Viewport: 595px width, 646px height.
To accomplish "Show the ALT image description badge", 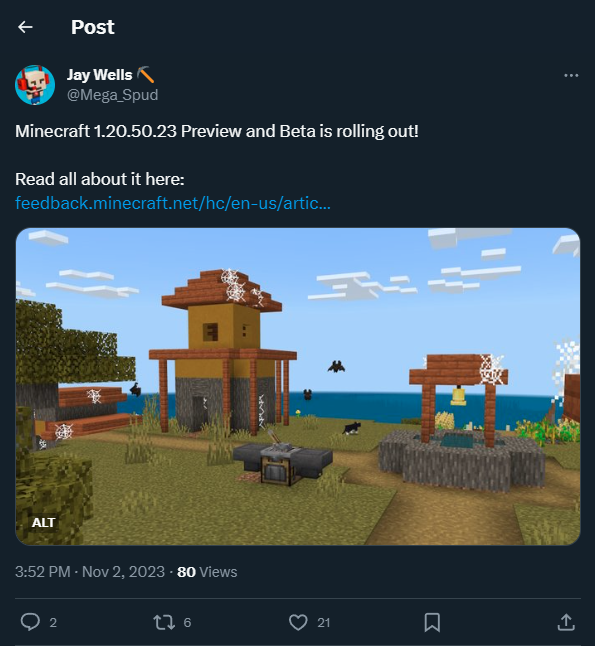I will pyautogui.click(x=43, y=522).
